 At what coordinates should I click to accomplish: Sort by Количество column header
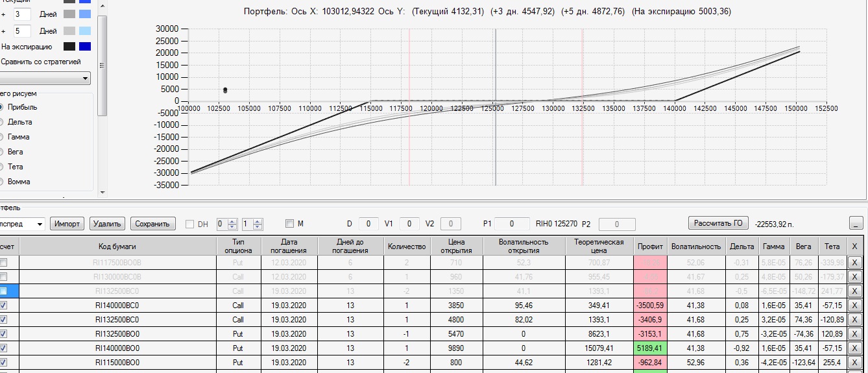[407, 247]
